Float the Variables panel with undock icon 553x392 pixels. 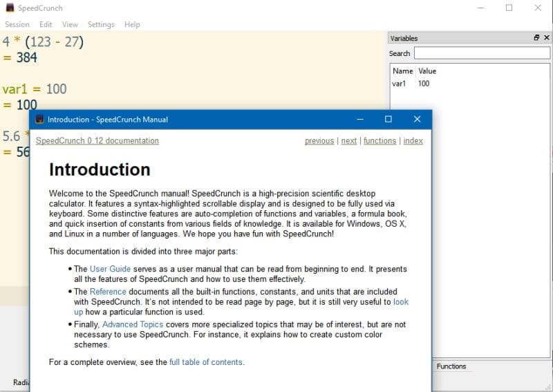coord(536,38)
